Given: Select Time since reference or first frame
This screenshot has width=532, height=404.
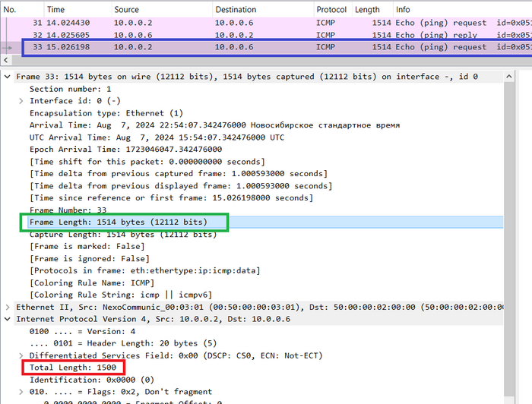Looking at the screenshot, I should [171, 198].
